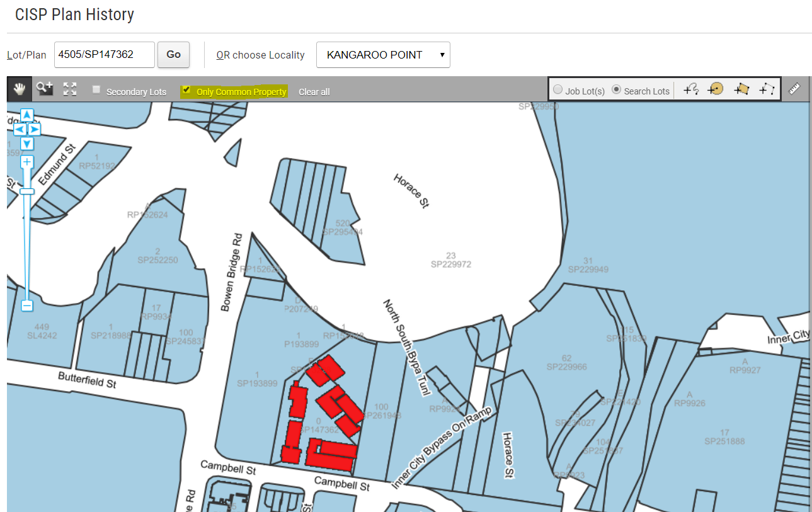This screenshot has width=812, height=512.
Task: Click the Go button
Action: click(173, 55)
